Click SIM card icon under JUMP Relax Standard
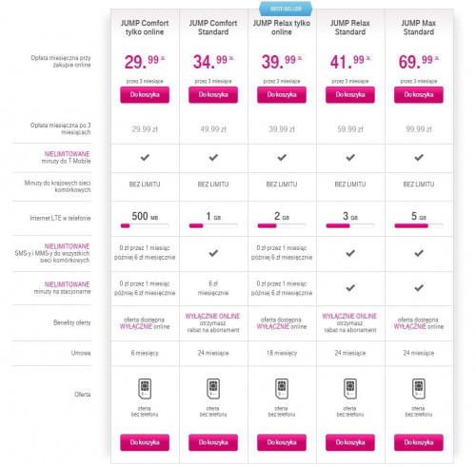 [x=350, y=388]
